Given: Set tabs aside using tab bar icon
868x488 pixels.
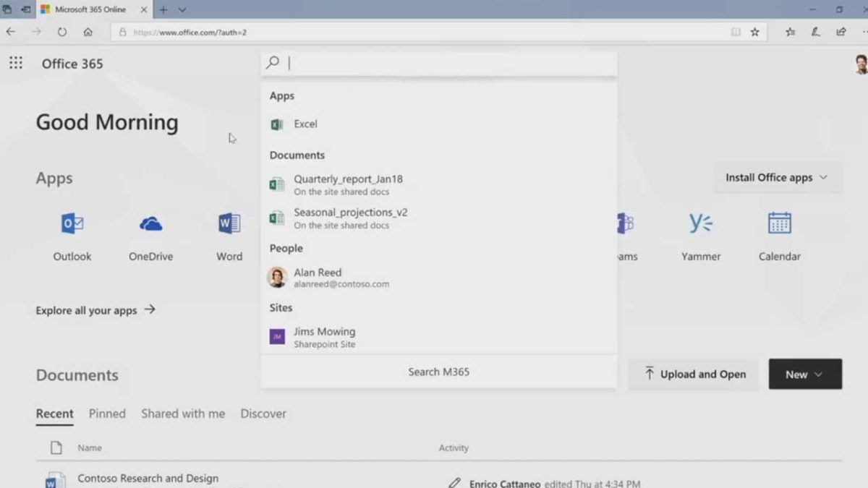Looking at the screenshot, I should 26,10.
